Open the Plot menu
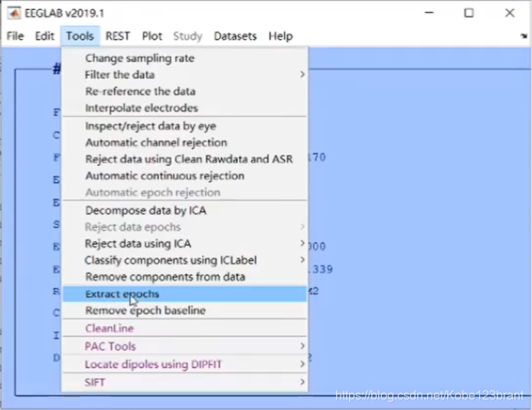Viewport: 532px width, 410px height. (x=152, y=36)
